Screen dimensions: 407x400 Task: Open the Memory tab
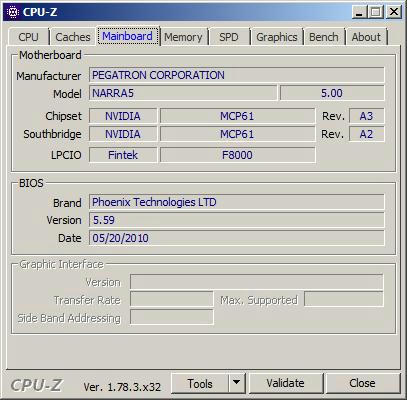coord(183,37)
